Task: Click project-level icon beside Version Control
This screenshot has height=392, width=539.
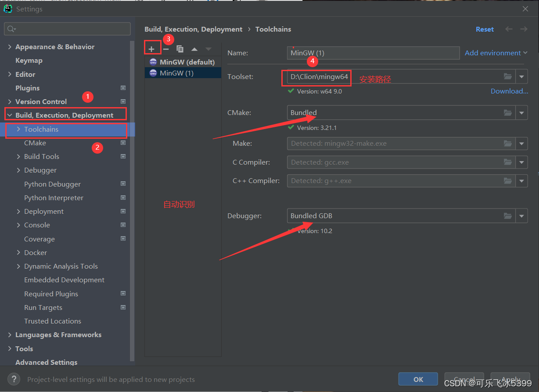Action: (123, 101)
